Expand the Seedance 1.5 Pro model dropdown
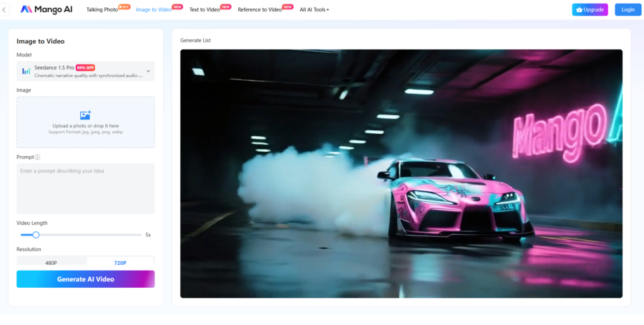 pyautogui.click(x=148, y=71)
